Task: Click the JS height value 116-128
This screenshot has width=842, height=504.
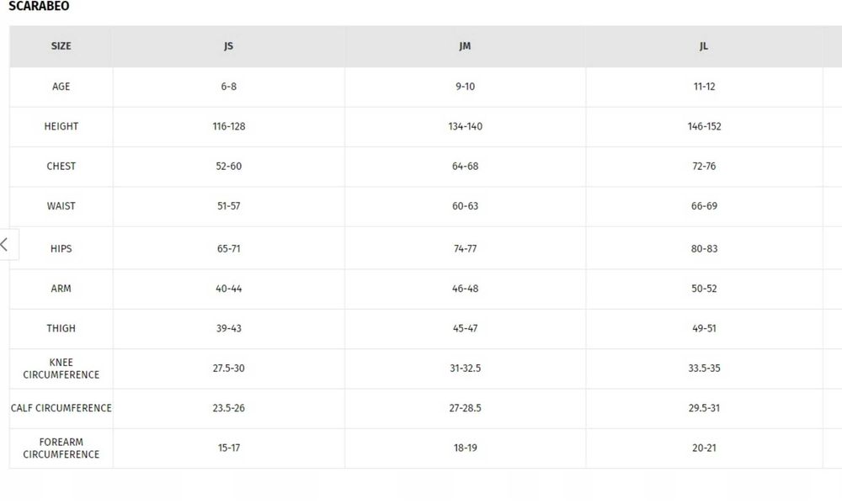Action: (229, 126)
